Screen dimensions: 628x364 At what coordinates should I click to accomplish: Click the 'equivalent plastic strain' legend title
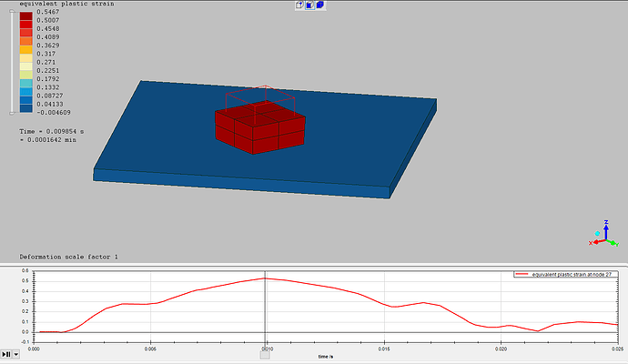coord(66,4)
